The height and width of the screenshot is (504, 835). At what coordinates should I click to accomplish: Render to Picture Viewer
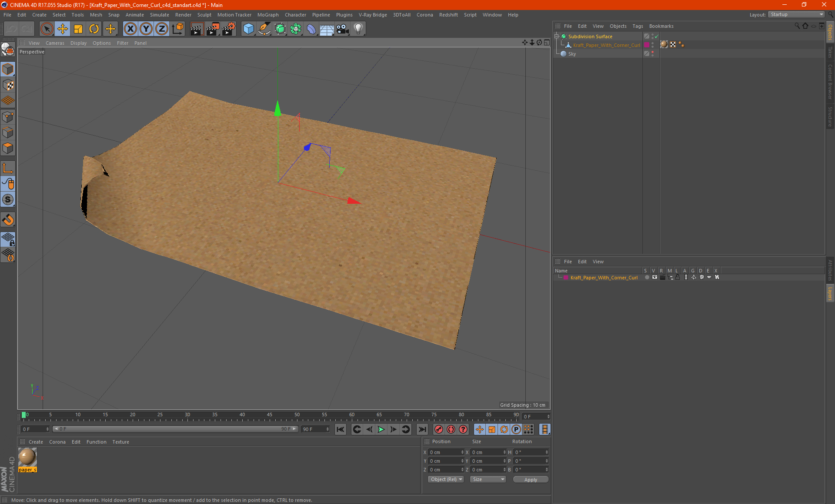213,29
